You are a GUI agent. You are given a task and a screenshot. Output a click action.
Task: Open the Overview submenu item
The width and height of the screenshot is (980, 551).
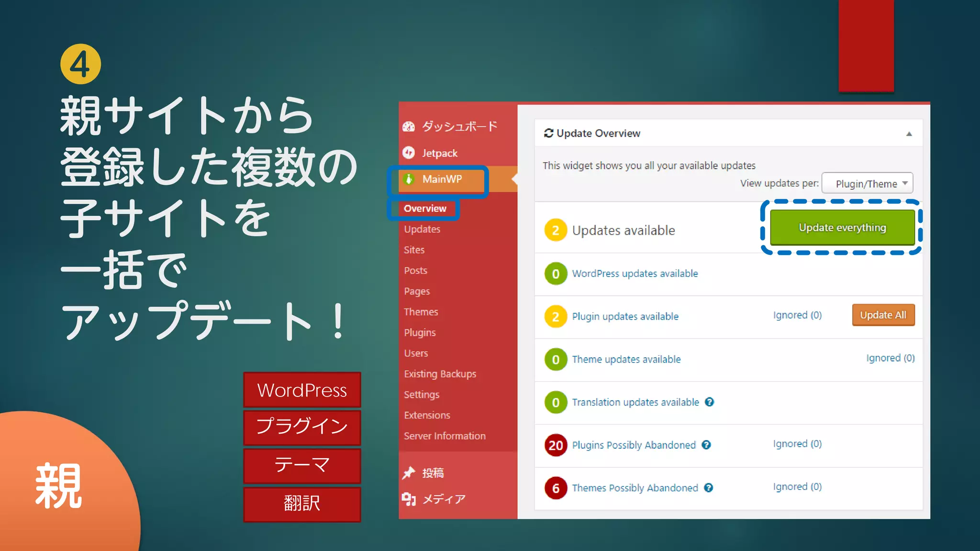click(x=424, y=209)
